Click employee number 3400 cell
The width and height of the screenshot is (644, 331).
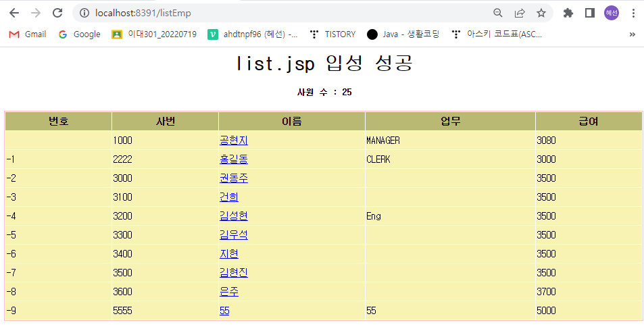[165, 254]
